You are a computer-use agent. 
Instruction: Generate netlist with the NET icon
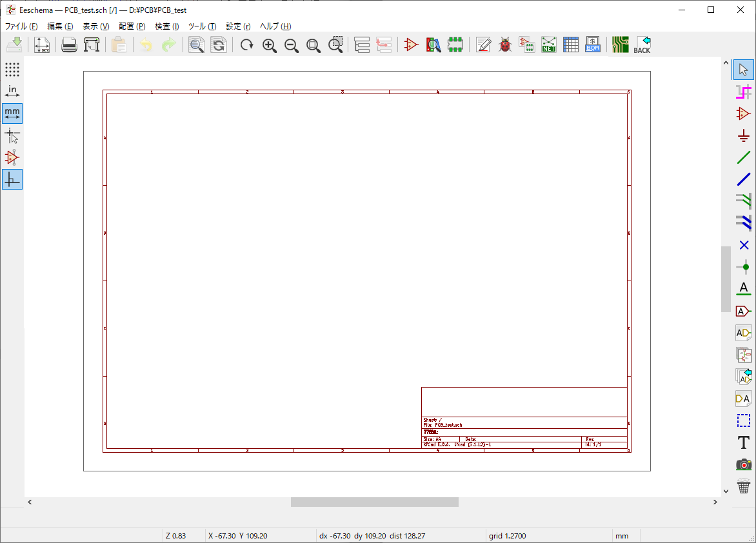point(549,44)
